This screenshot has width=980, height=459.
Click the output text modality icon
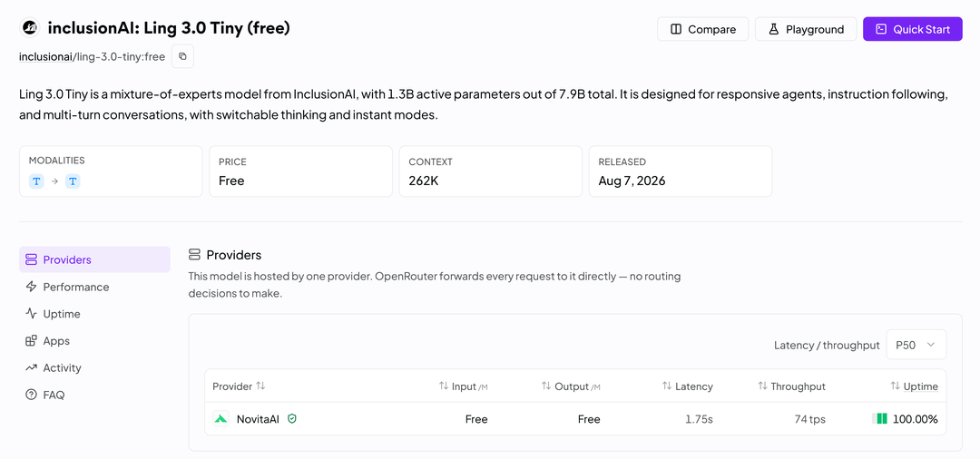(73, 181)
